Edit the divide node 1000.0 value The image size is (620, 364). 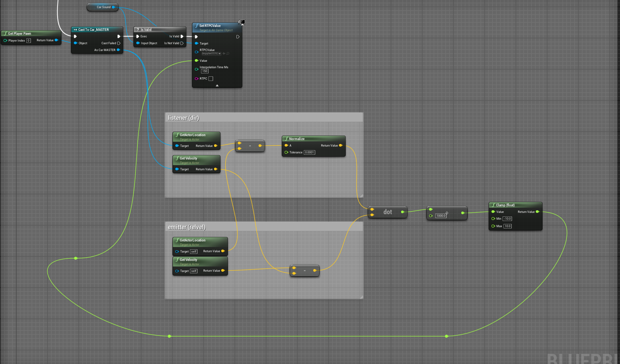(441, 216)
